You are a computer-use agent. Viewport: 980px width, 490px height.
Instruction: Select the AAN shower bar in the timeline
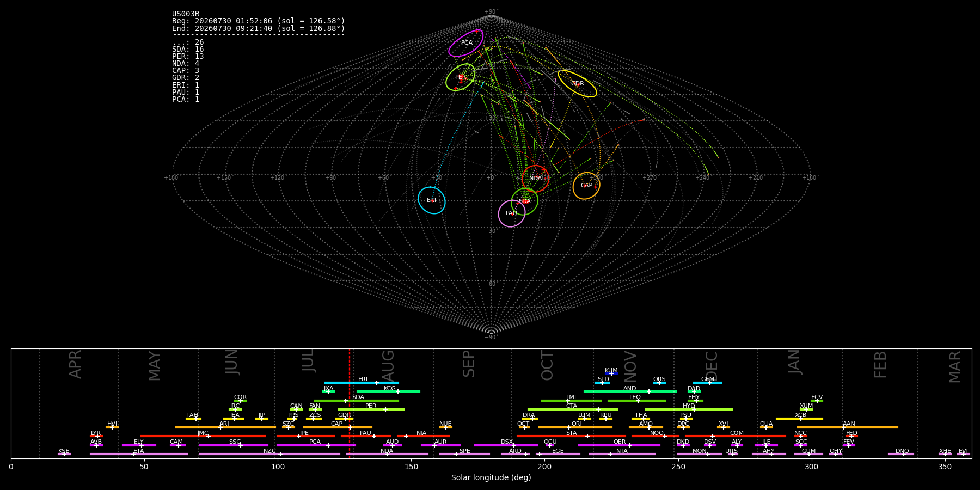coord(848,427)
